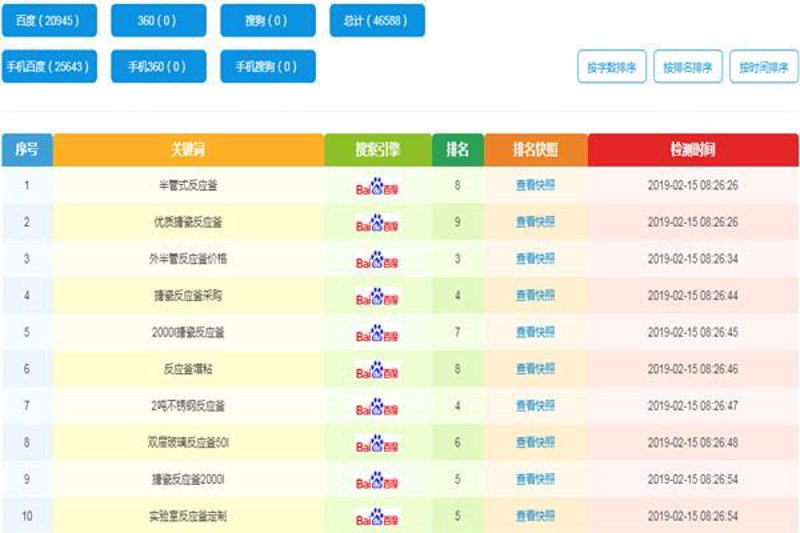Select keyword 反应釜增粘
The image size is (800, 533).
click(188, 369)
